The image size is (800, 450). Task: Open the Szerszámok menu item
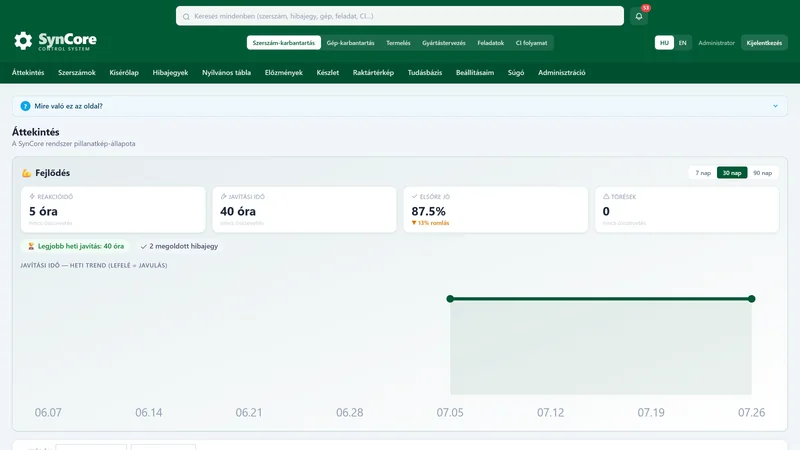click(77, 72)
